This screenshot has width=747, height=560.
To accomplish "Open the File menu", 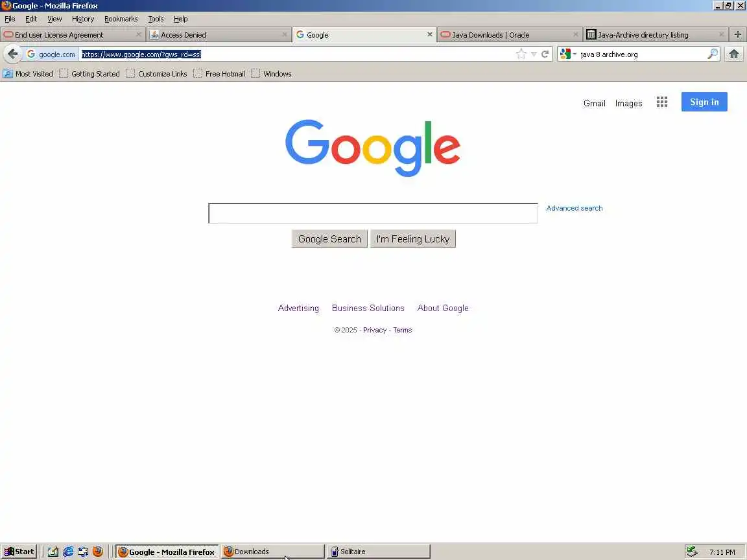I will point(10,19).
